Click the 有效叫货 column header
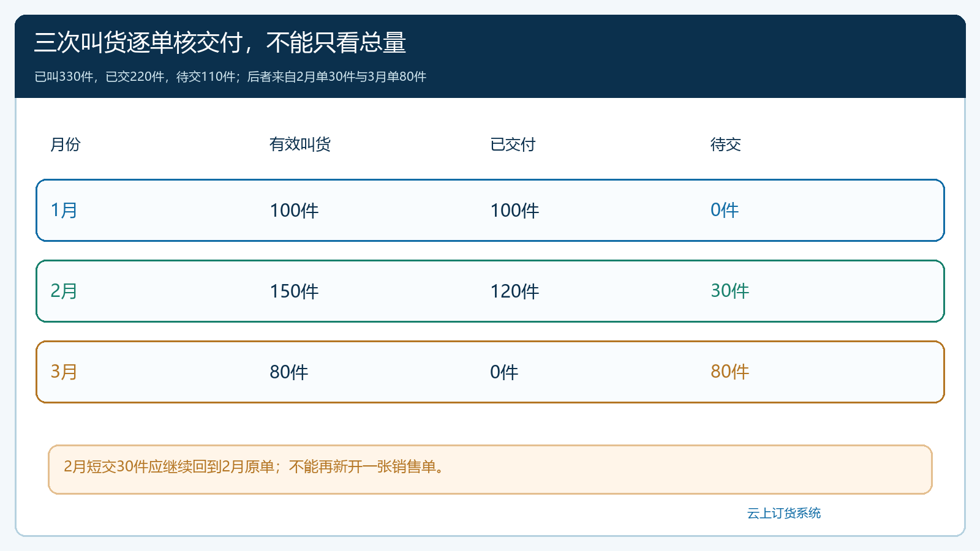This screenshot has height=551, width=980. pyautogui.click(x=300, y=144)
